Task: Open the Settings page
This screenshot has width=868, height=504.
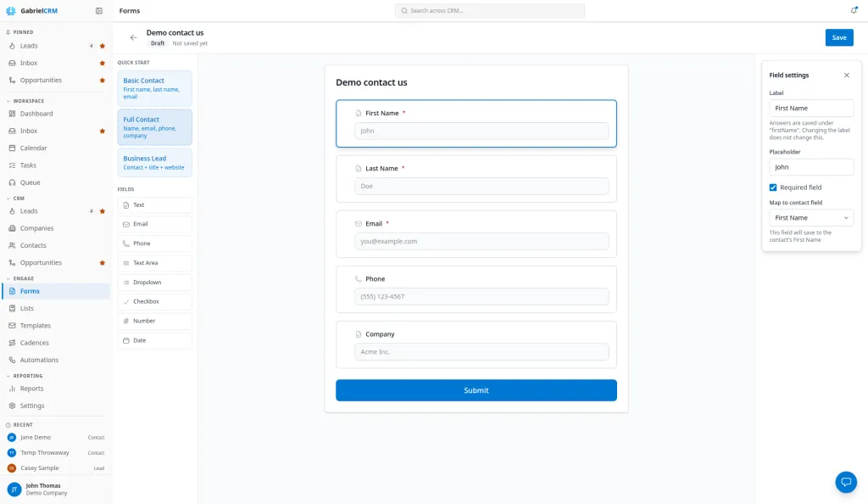Action: (56, 406)
